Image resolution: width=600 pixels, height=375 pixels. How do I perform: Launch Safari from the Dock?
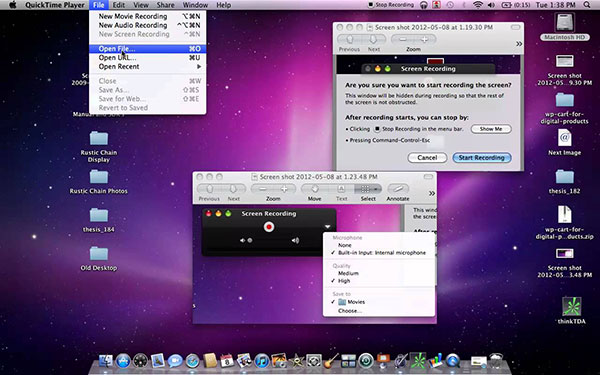192,360
